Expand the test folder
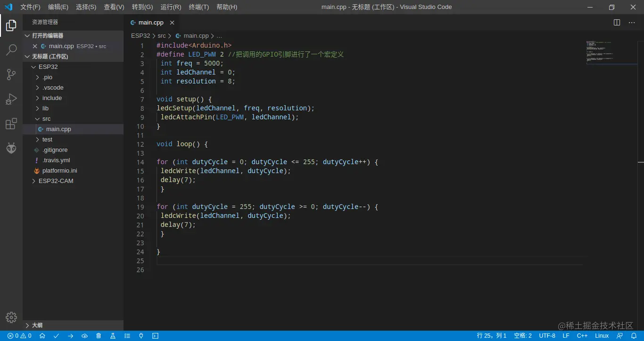 [x=38, y=140]
